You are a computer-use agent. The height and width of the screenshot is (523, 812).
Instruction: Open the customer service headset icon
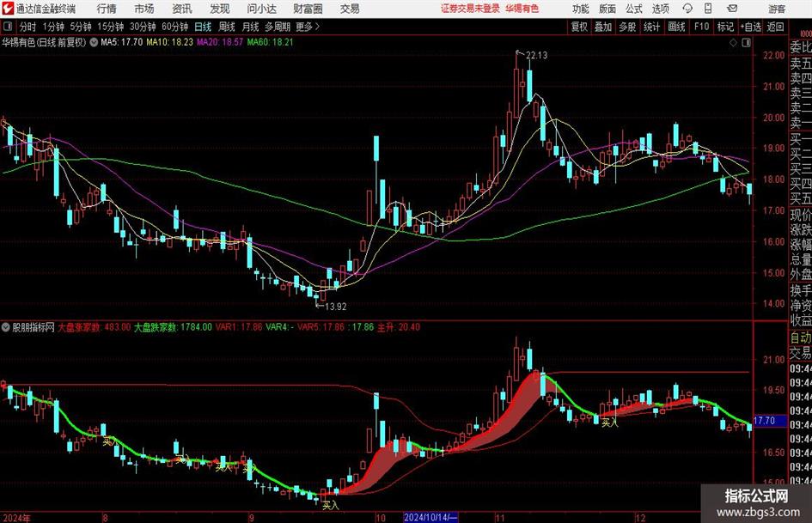pos(687,9)
